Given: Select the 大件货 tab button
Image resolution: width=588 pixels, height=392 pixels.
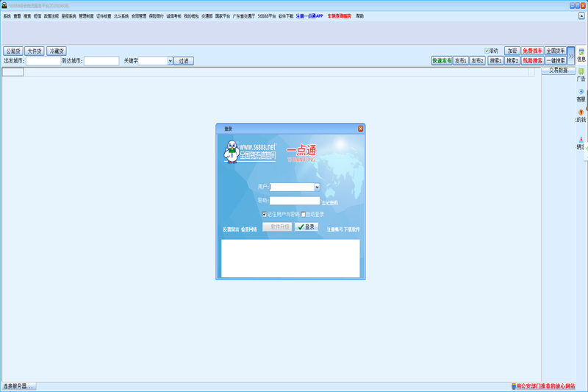Looking at the screenshot, I should coord(35,51).
